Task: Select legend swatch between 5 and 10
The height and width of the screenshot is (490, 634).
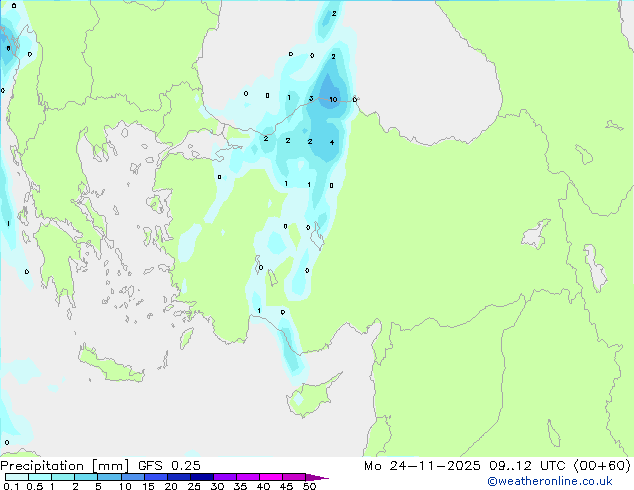Action: point(109,477)
